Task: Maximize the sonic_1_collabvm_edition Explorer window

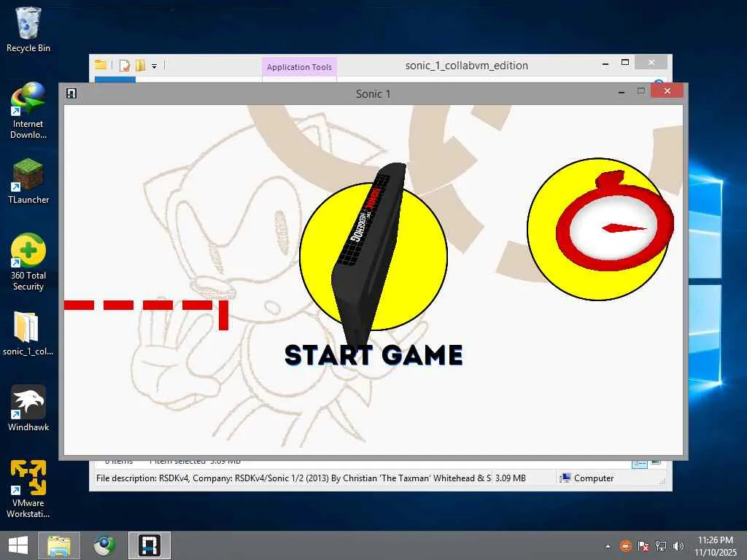Action: point(625,63)
